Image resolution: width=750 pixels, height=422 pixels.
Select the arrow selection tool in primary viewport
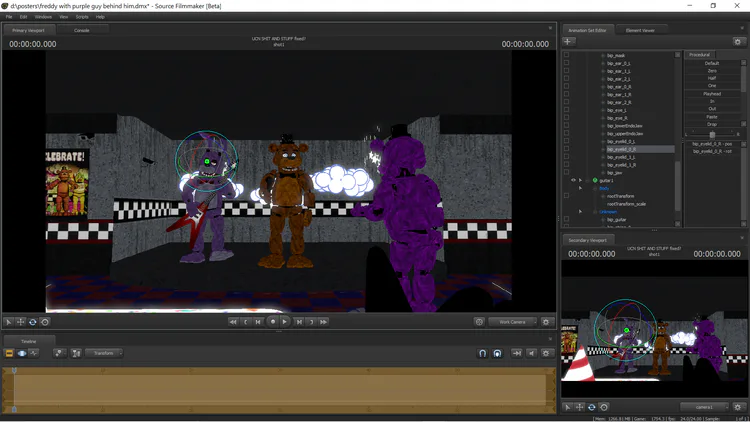[x=8, y=322]
